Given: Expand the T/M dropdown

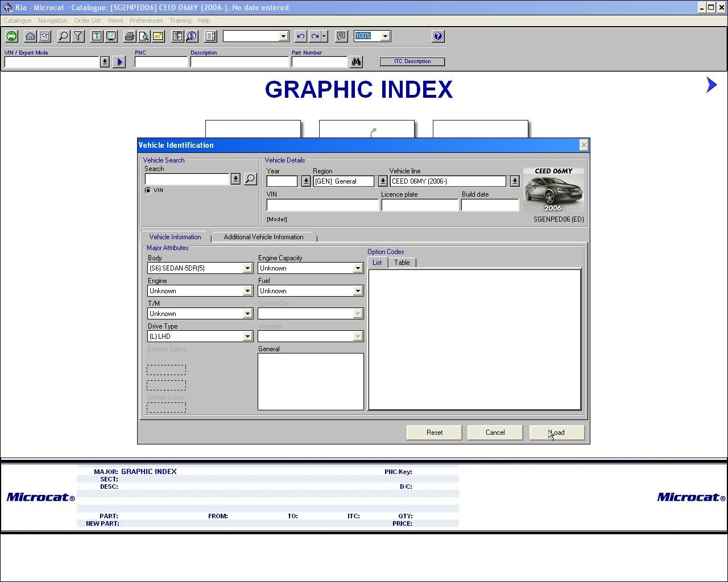Looking at the screenshot, I should pyautogui.click(x=247, y=314).
